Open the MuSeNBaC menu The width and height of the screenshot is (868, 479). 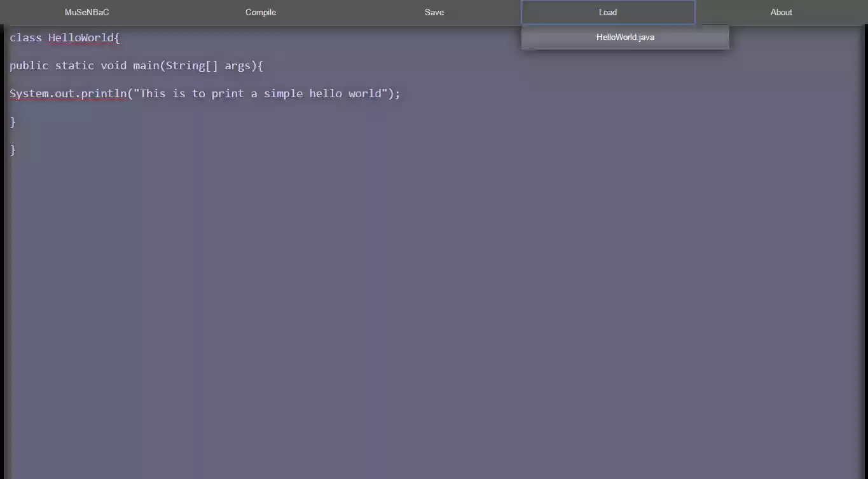click(x=86, y=12)
